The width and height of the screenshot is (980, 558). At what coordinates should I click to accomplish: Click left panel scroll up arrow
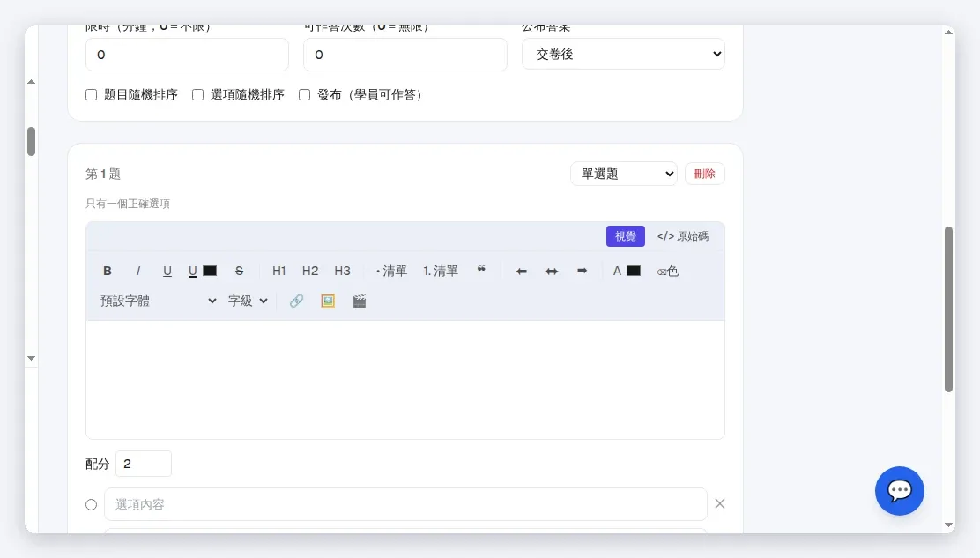click(x=31, y=82)
